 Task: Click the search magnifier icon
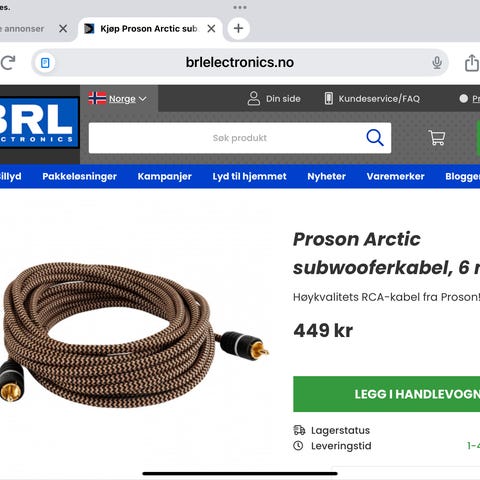(375, 138)
